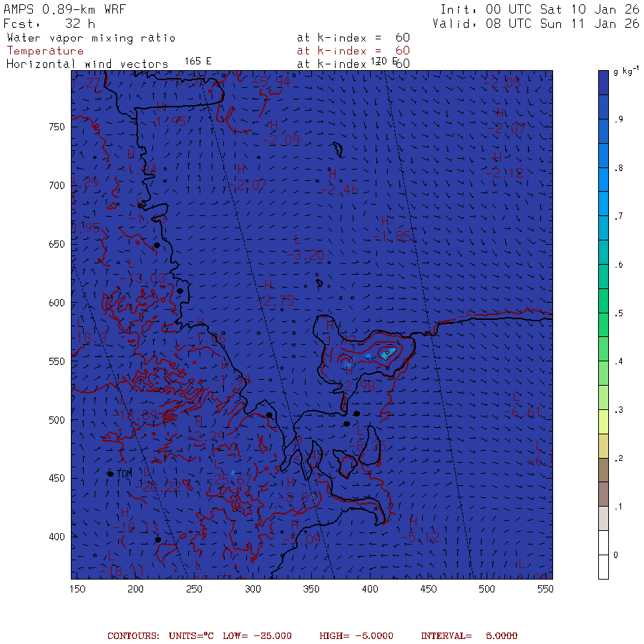Click the black station dot beside TDM

111,474
